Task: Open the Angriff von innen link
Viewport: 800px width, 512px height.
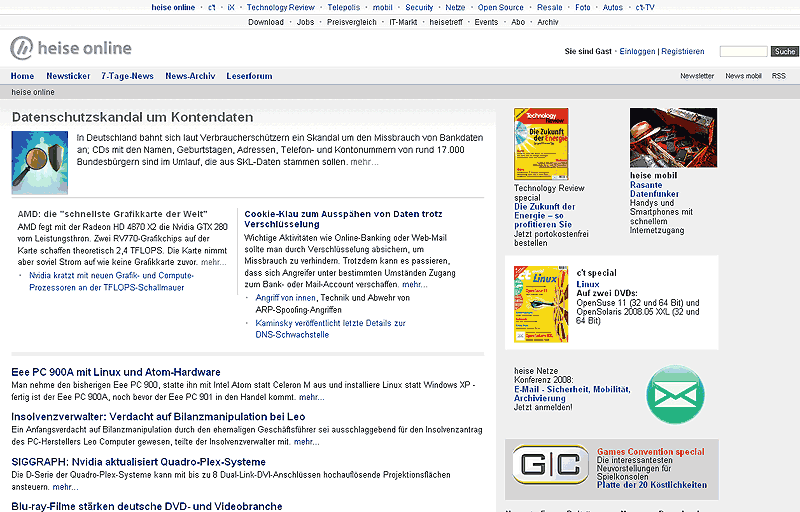Action: (286, 298)
